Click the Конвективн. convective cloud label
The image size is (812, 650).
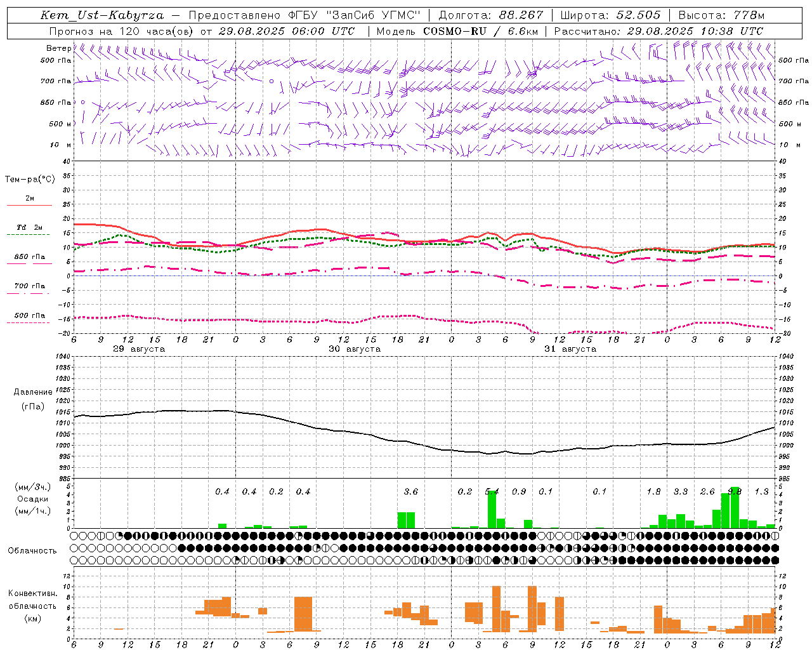click(33, 594)
